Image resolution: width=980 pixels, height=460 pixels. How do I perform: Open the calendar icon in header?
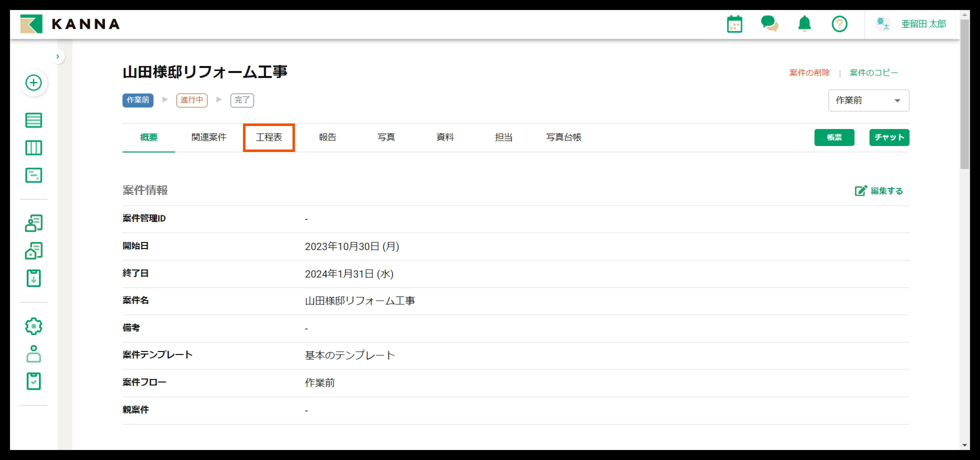734,24
